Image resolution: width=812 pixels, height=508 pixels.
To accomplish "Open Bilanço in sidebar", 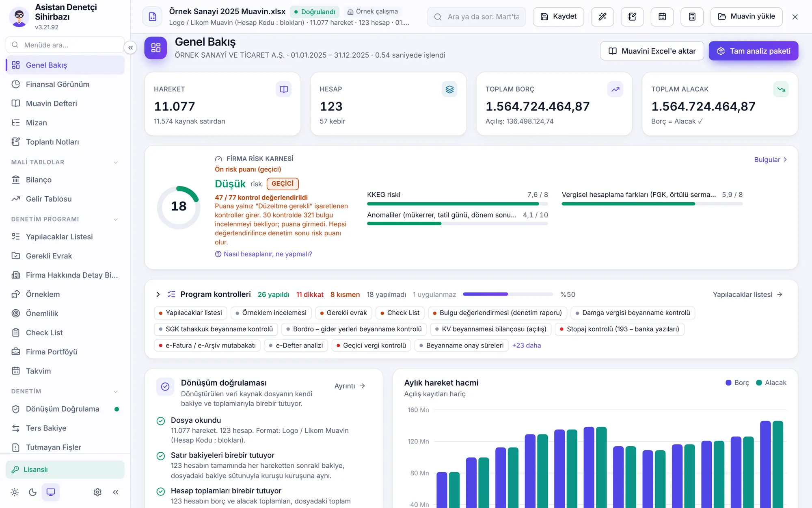I will click(x=65, y=180).
